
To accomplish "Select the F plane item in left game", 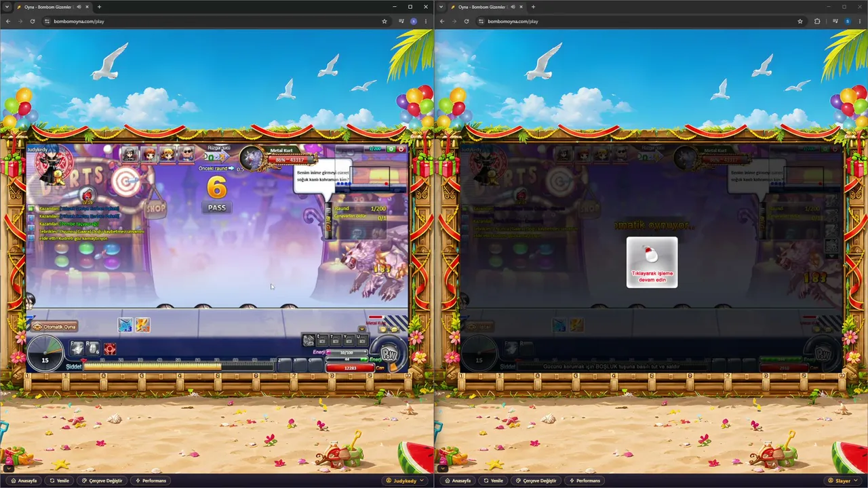I will tap(77, 348).
